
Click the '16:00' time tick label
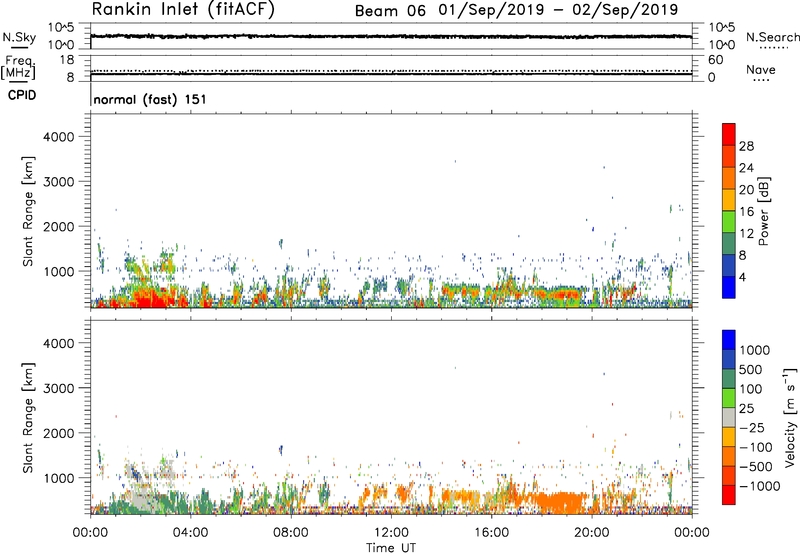[x=491, y=533]
